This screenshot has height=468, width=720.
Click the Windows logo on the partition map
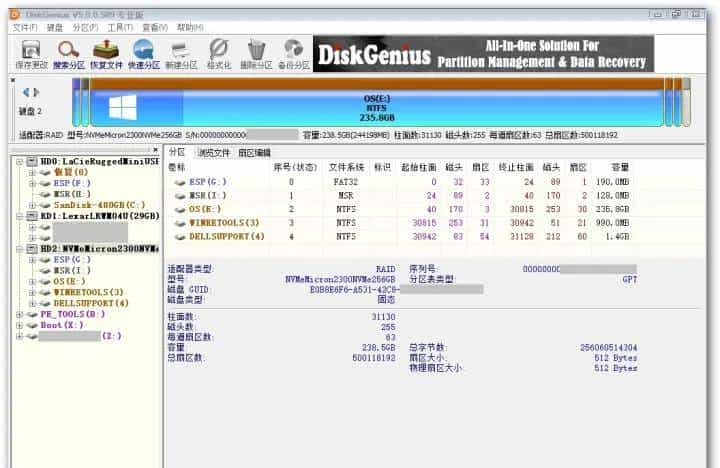123,107
